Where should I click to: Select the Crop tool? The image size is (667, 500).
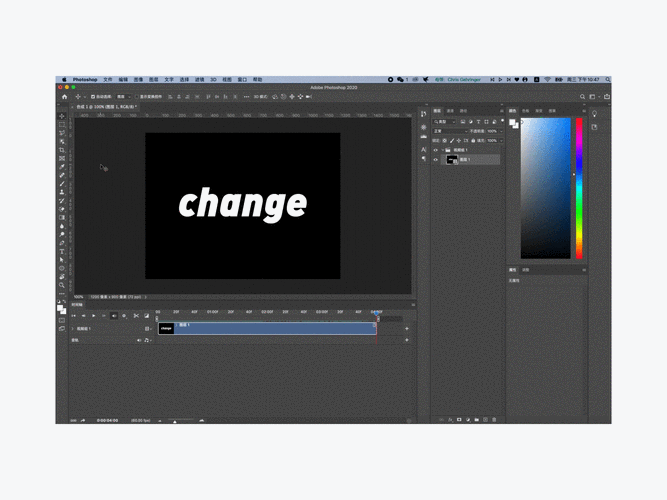pos(62,149)
